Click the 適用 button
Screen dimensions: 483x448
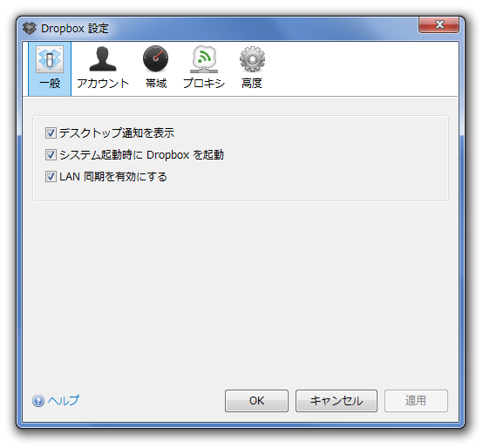click(x=416, y=401)
